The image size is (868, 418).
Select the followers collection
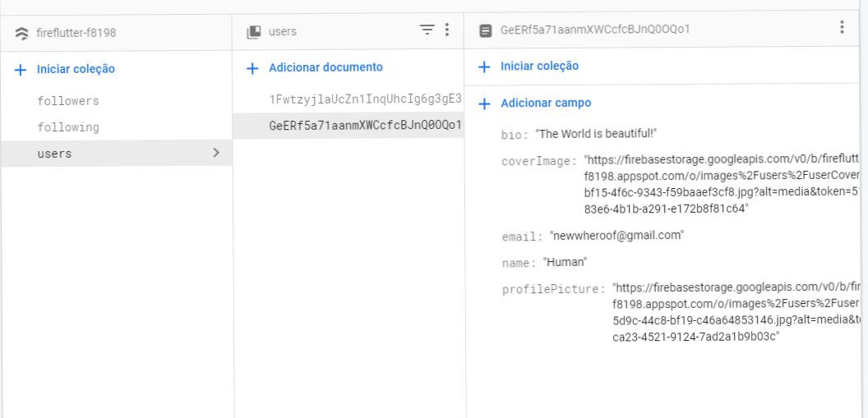(x=67, y=101)
